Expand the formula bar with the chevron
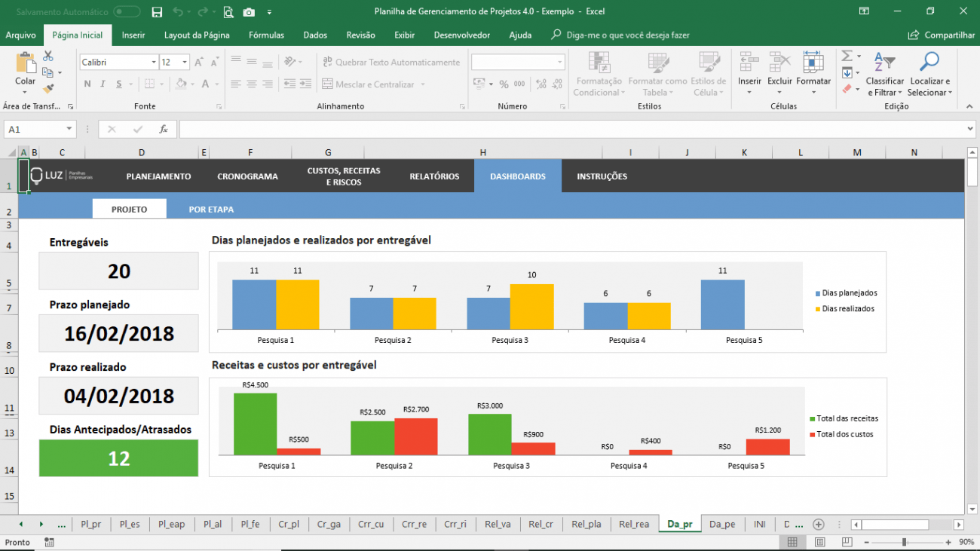Image resolution: width=980 pixels, height=551 pixels. coord(969,130)
